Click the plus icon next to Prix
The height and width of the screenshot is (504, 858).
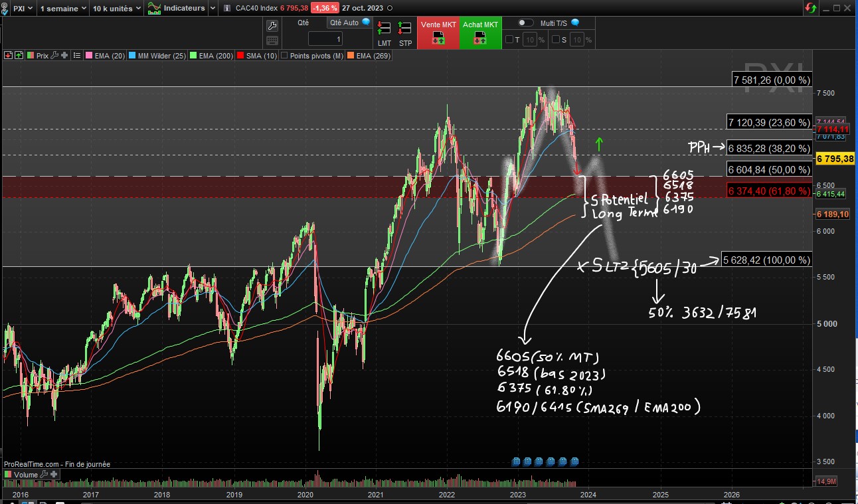[x=64, y=56]
